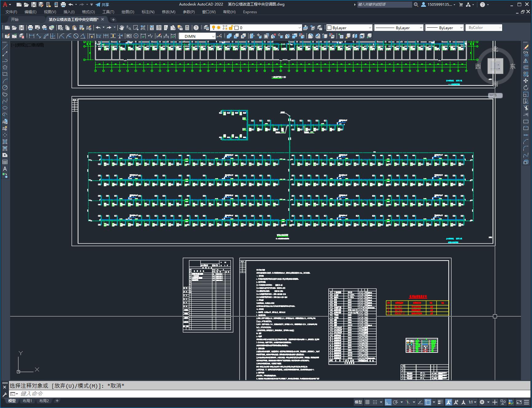Toggle ortho mode in status bar
This screenshot has width=532, height=408.
point(388,402)
